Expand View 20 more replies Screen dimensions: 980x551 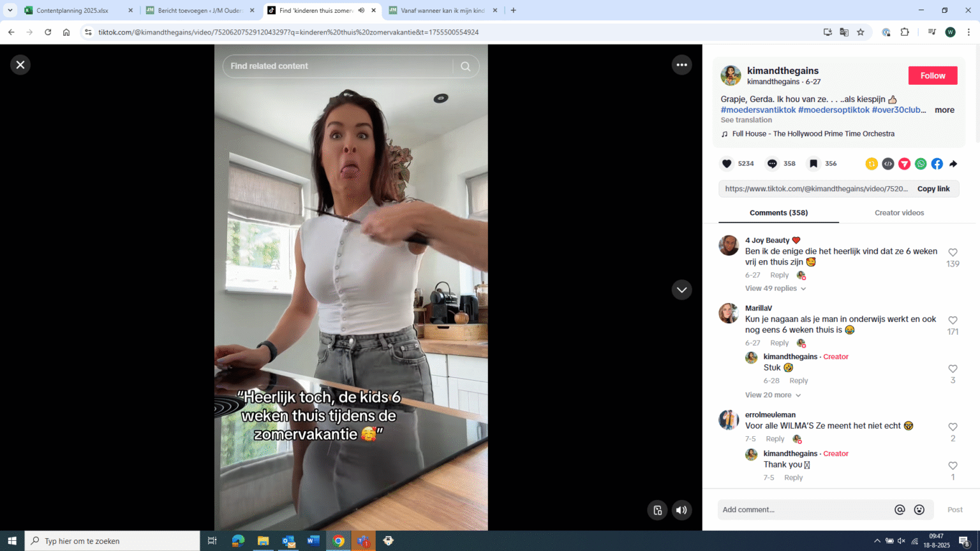pos(773,395)
